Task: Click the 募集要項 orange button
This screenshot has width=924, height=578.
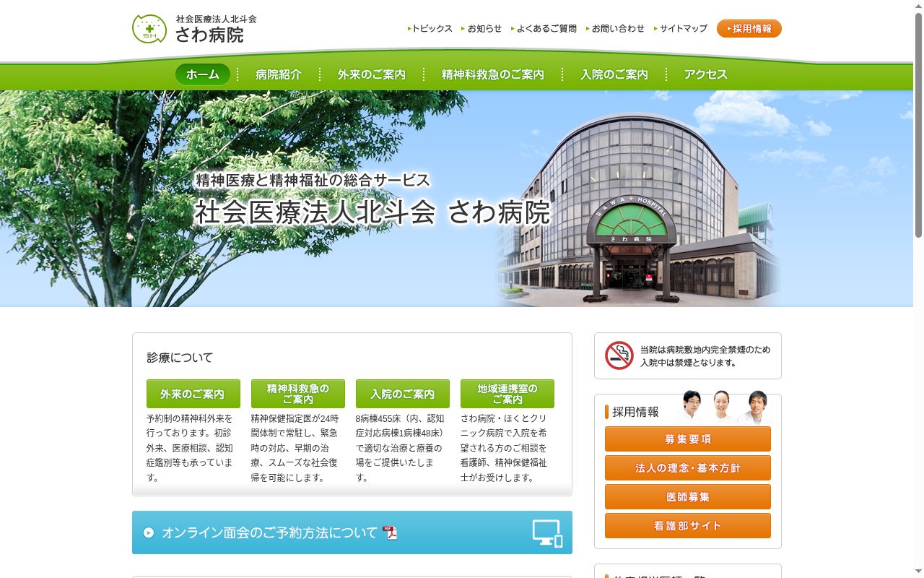Action: point(688,439)
